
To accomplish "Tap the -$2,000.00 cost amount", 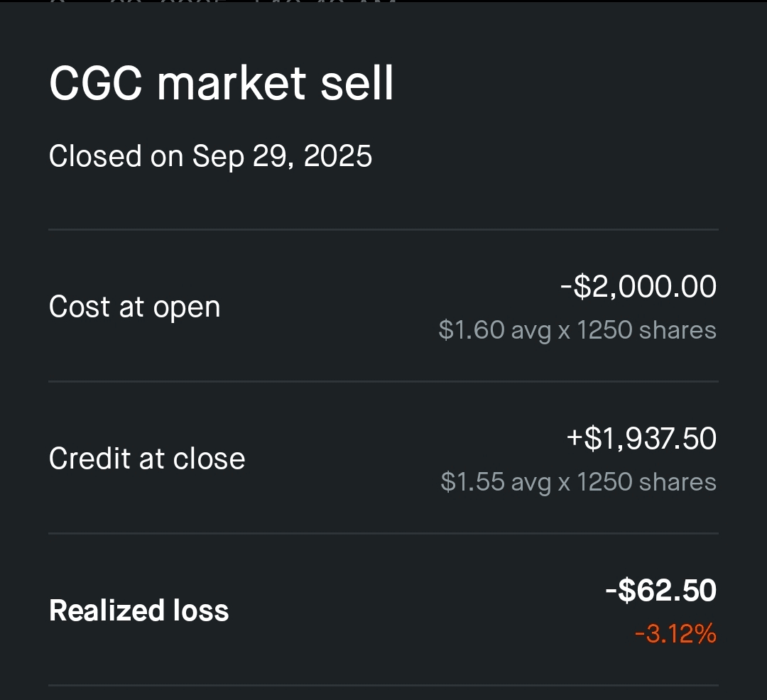I will pos(638,287).
